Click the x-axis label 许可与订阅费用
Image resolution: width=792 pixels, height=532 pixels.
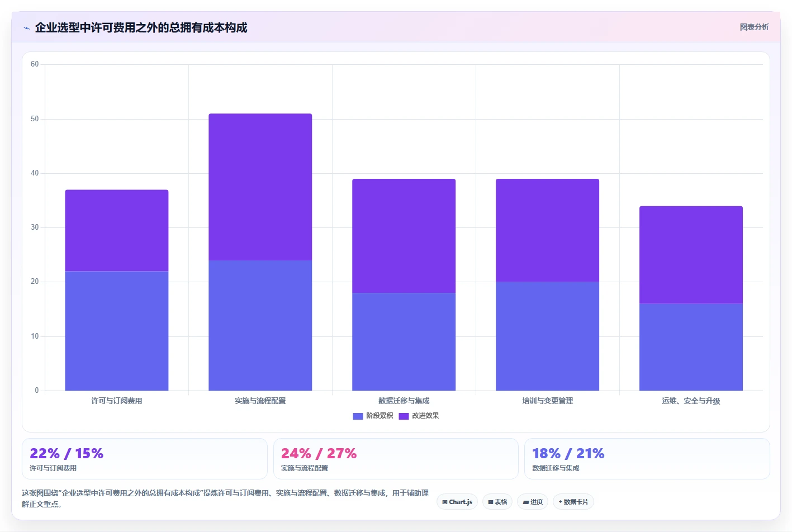117,401
